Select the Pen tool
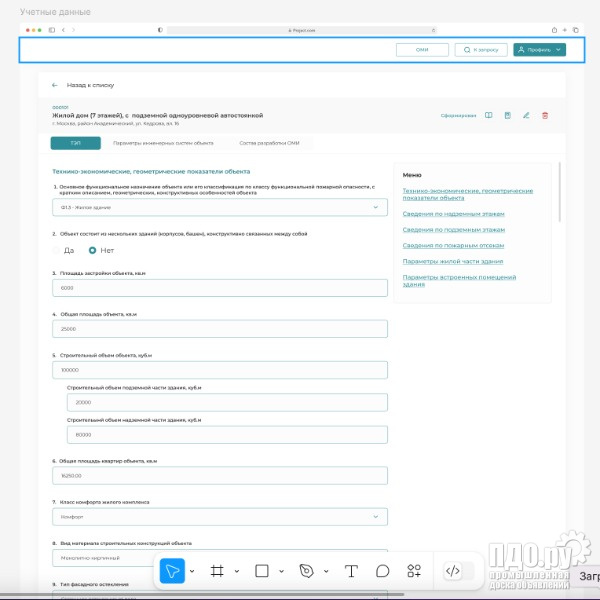Image resolution: width=600 pixels, height=600 pixels. (306, 571)
